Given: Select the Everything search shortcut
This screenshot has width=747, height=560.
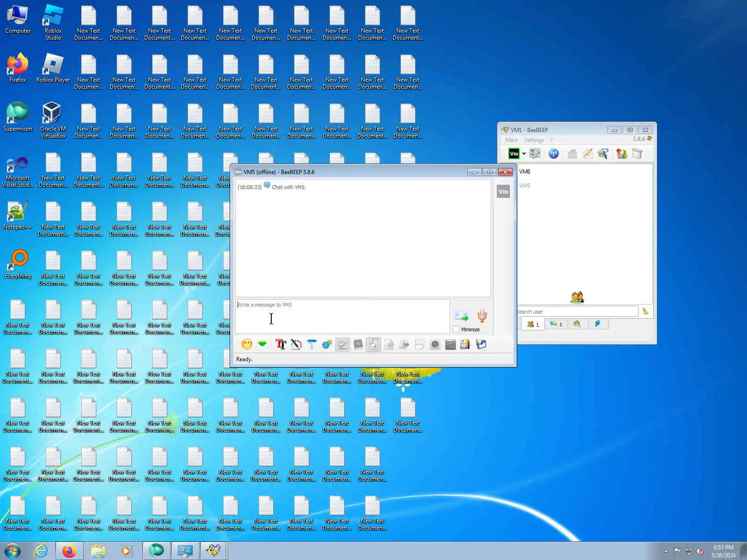Looking at the screenshot, I should tap(18, 265).
